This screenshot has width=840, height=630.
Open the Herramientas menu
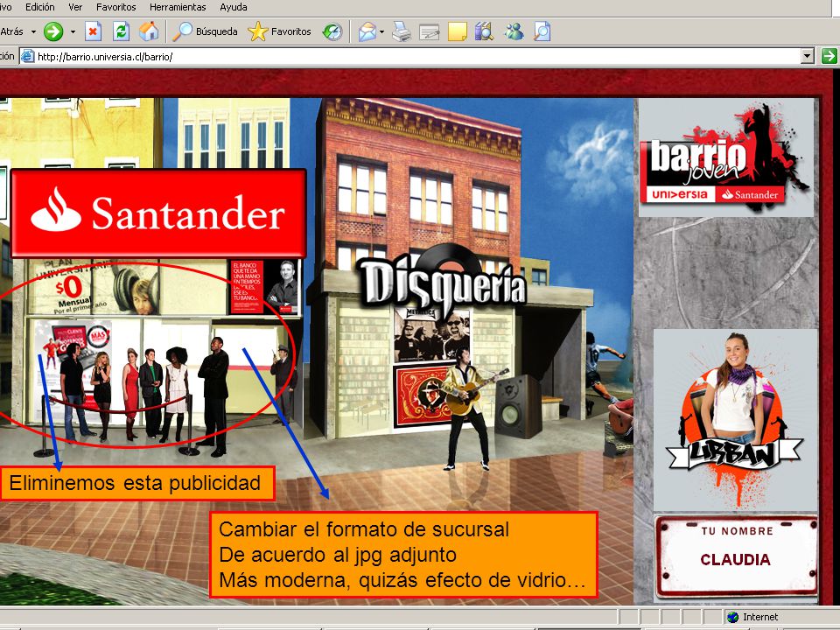pyautogui.click(x=178, y=7)
